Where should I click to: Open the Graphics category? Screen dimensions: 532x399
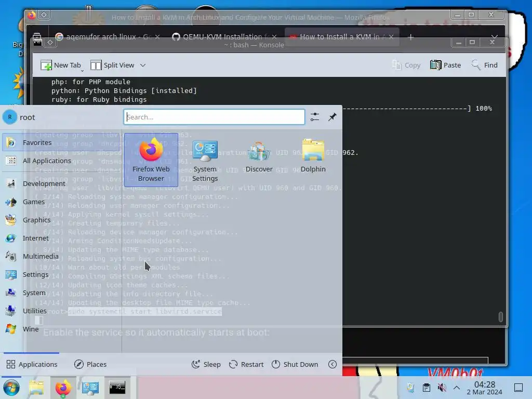coord(61,220)
